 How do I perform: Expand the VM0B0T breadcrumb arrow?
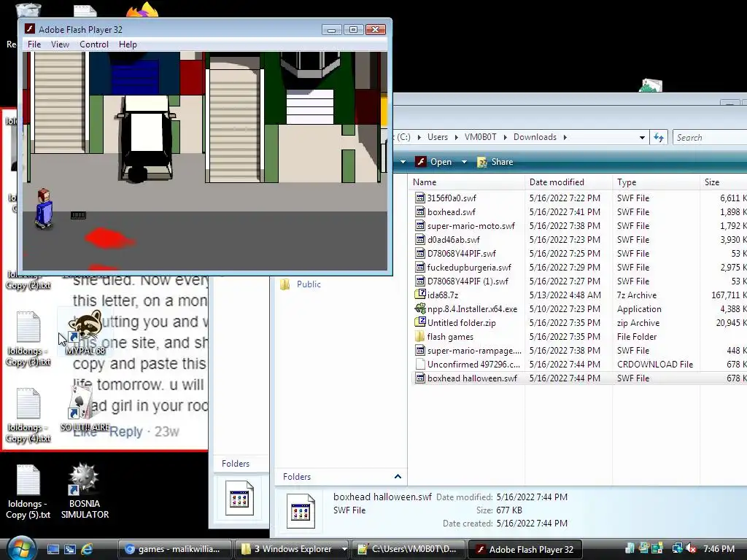point(505,137)
